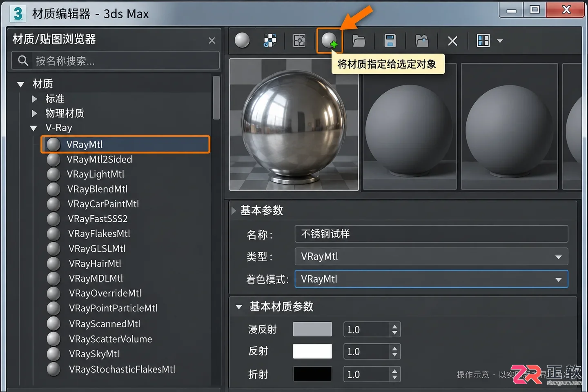Viewport: 588px width, 392px height.
Task: Collapse the 材质 tree group
Action: (21, 85)
